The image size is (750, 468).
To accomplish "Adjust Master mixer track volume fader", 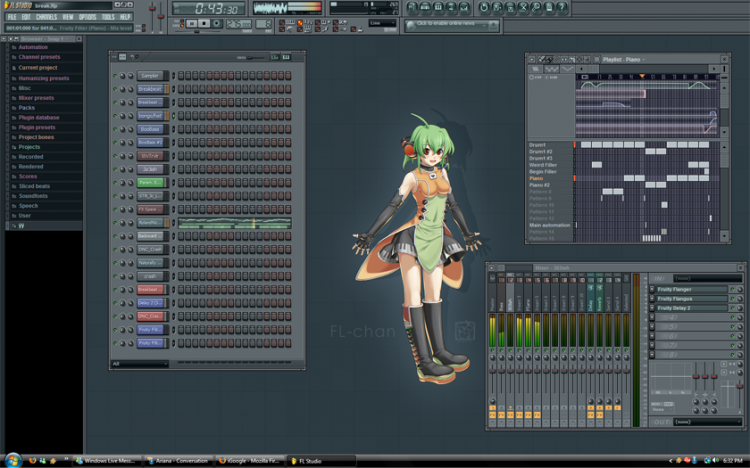I will [492, 370].
